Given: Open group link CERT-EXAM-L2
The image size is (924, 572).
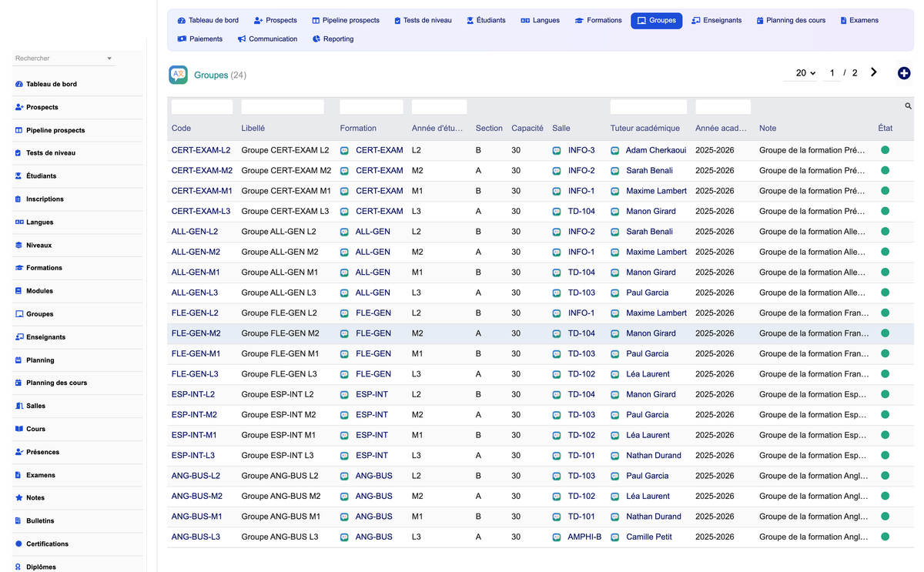Looking at the screenshot, I should tap(201, 151).
